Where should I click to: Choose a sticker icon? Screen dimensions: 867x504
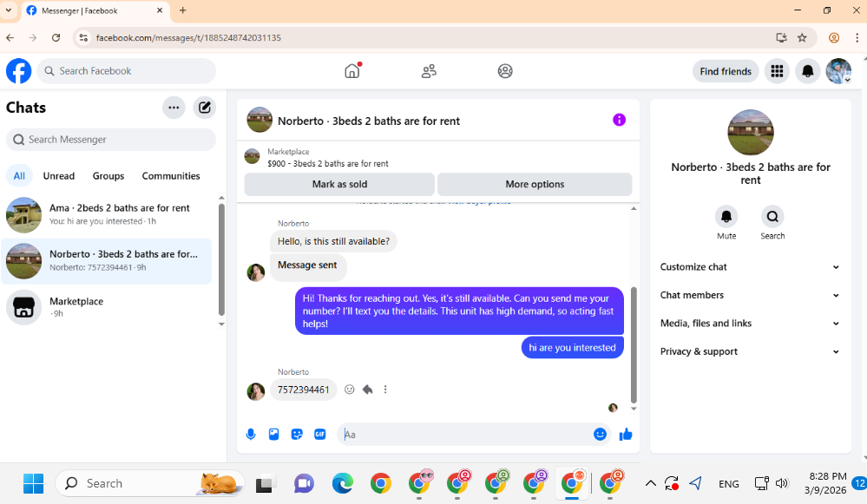297,435
